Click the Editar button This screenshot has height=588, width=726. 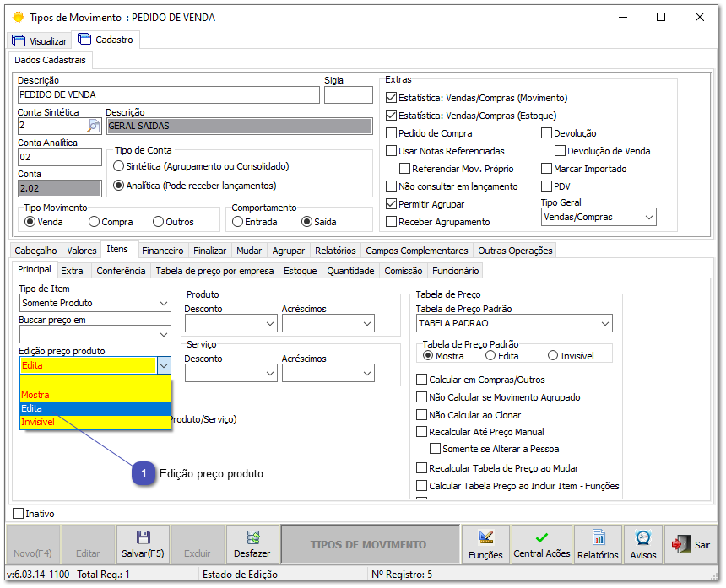(x=88, y=543)
